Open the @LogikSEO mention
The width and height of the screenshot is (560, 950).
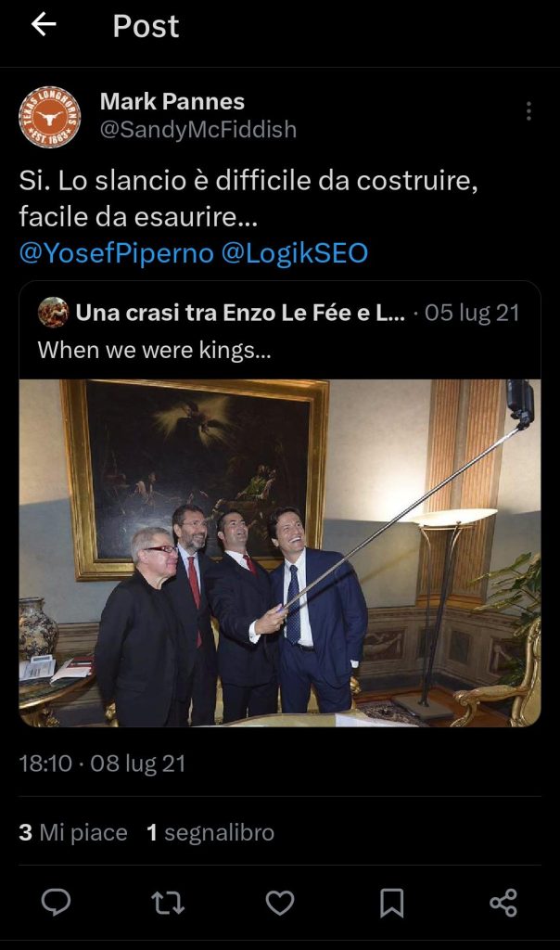[294, 253]
